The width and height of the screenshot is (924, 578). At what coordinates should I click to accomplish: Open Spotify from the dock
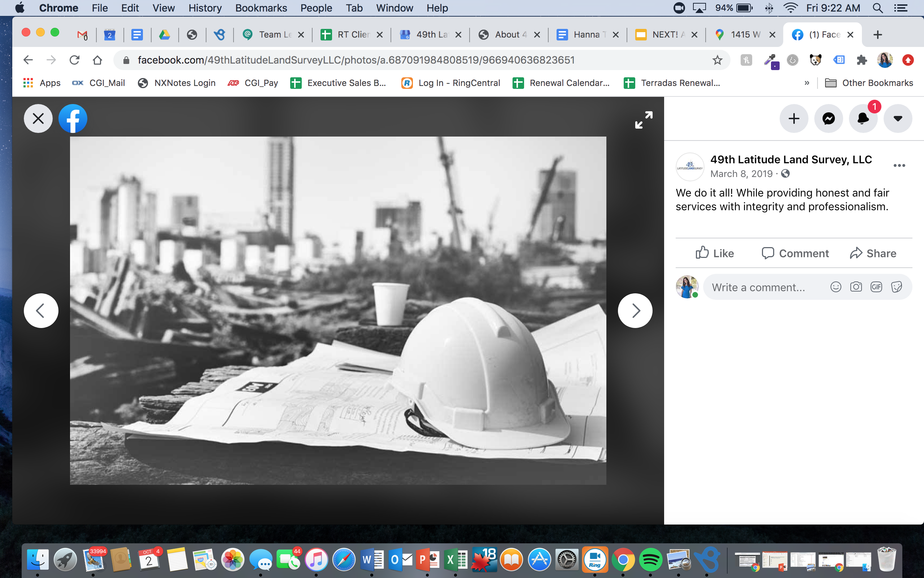click(x=651, y=560)
